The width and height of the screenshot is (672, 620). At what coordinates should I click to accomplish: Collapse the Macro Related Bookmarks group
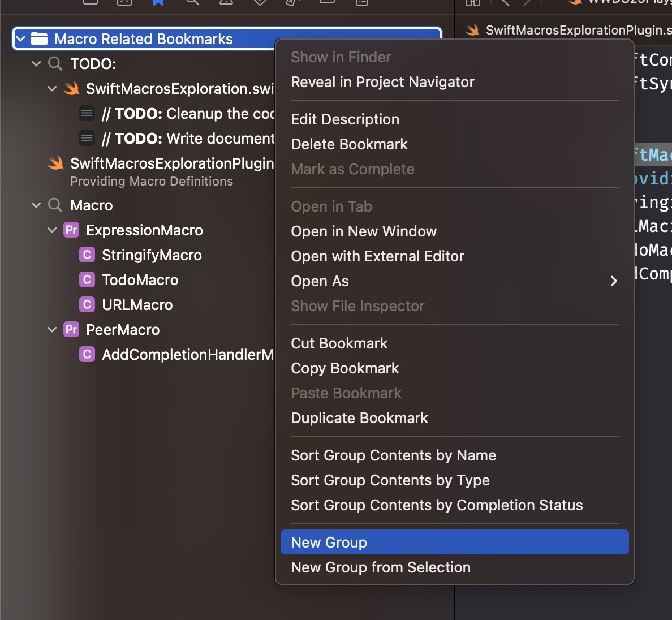click(x=20, y=38)
